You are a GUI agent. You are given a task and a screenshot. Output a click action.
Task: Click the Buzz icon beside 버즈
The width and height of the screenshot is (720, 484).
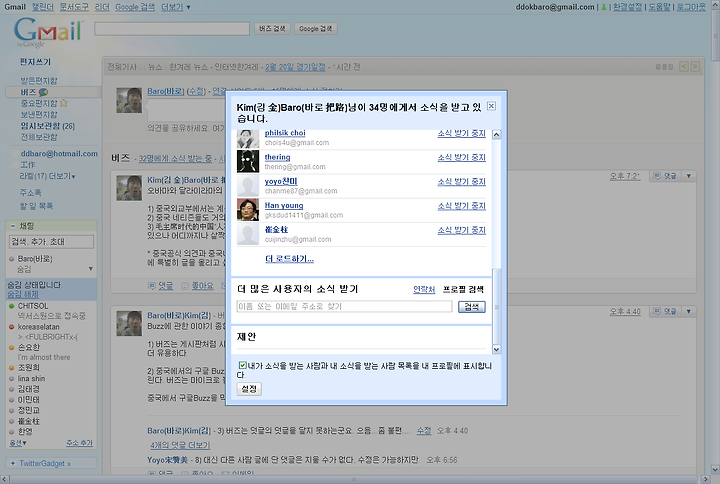(x=44, y=92)
